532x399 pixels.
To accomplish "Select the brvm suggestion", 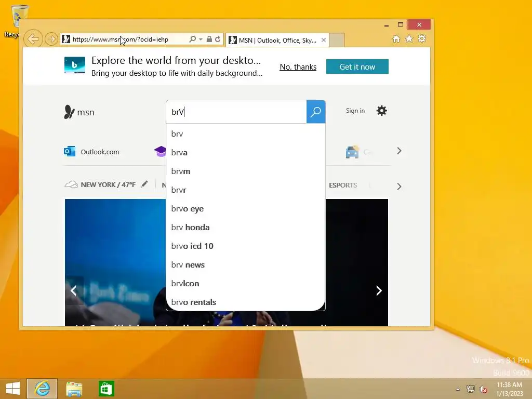I will click(x=246, y=171).
